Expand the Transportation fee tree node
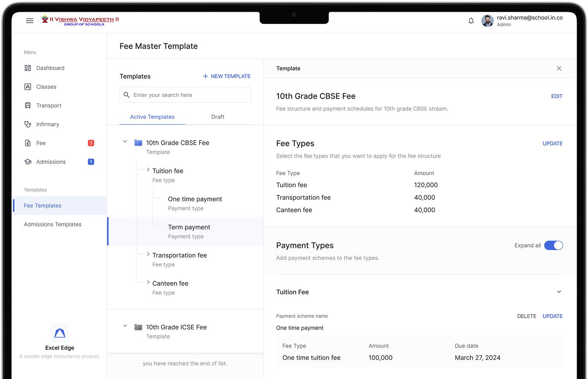588x379 pixels. (x=148, y=254)
